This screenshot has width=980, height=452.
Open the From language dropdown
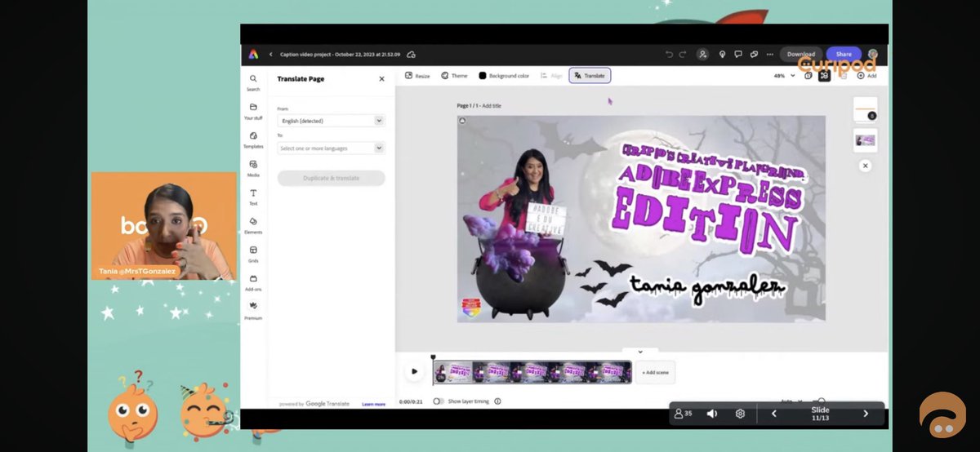(331, 121)
